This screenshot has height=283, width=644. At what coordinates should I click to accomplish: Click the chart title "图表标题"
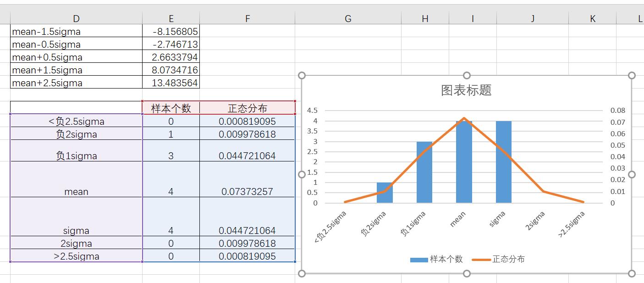(x=467, y=90)
